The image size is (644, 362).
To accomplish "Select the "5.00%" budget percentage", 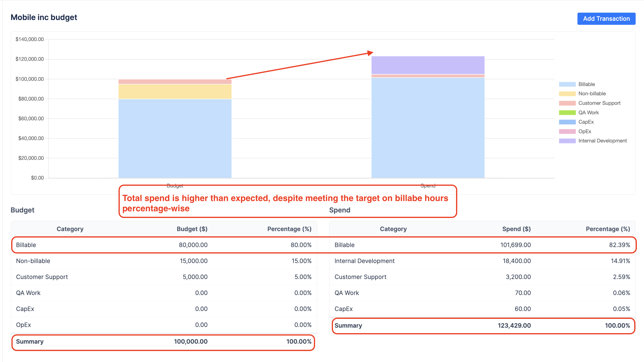I will tap(303, 277).
